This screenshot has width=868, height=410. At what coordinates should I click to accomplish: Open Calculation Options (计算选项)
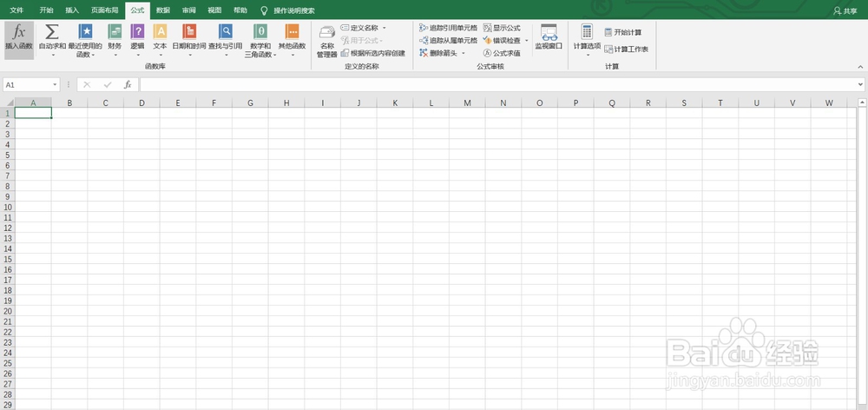(587, 41)
